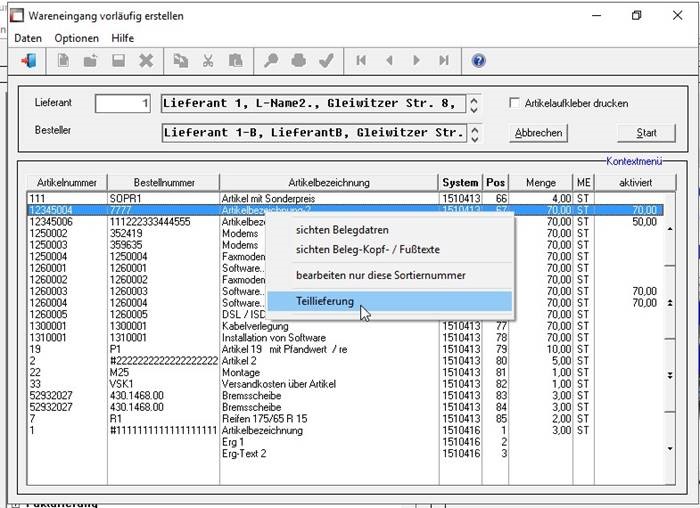The height and width of the screenshot is (508, 700).
Task: Select Reifen 175/65 R 15 row
Action: pos(345,419)
